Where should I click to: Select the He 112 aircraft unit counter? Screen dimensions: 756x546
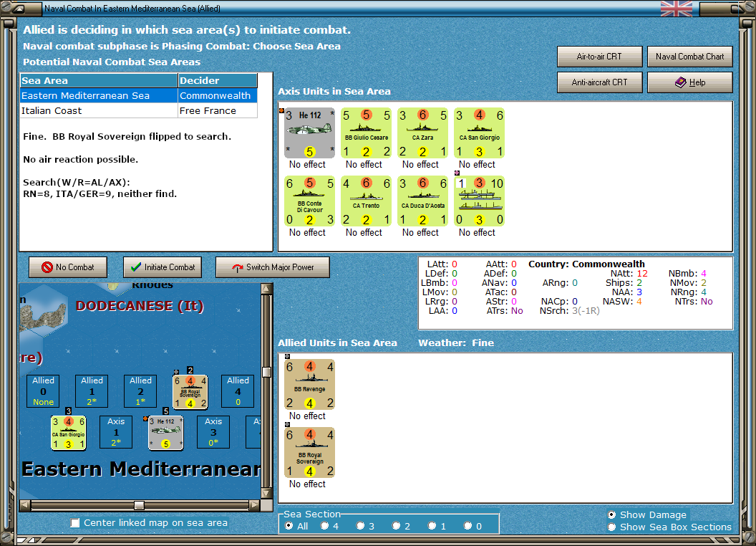[x=309, y=133]
